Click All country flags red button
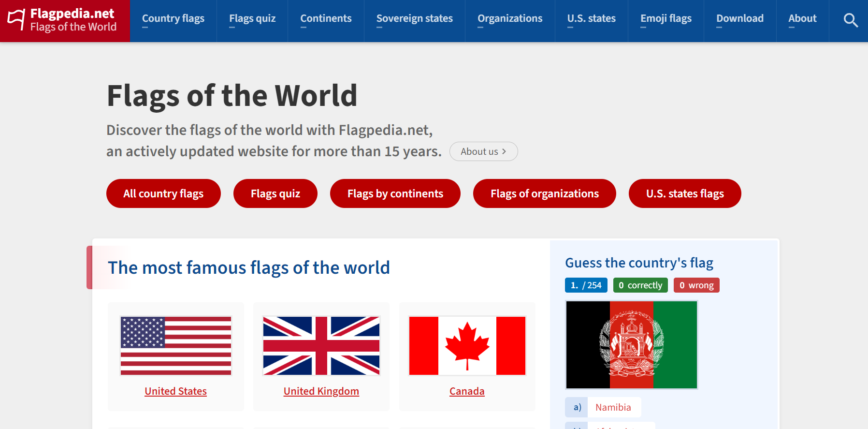Screen dimensions: 868x429 [x=163, y=193]
